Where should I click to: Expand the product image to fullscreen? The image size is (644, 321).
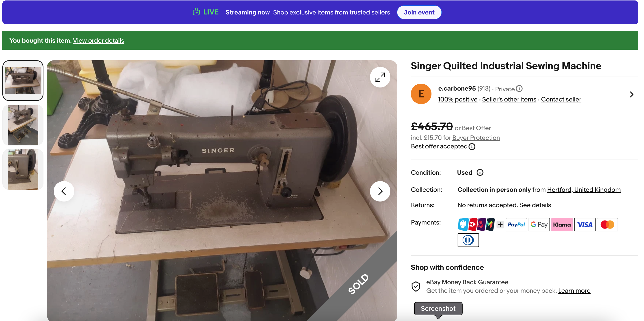380,77
